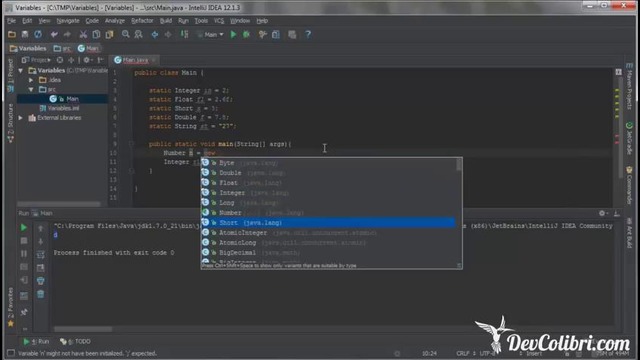The height and width of the screenshot is (360, 640).
Task: Click the Copy toolbar icon
Action: [x=96, y=35]
